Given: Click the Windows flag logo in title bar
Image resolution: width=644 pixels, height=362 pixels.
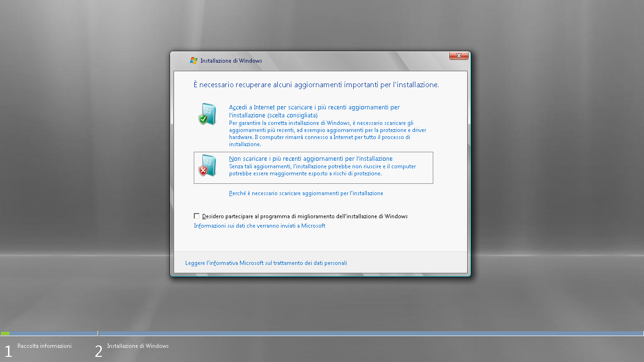Looking at the screenshot, I should (193, 60).
